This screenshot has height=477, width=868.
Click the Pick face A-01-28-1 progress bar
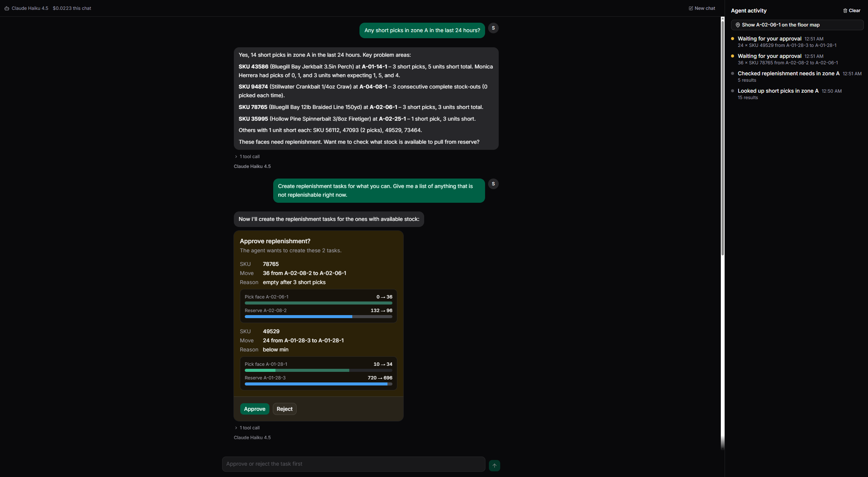point(319,370)
